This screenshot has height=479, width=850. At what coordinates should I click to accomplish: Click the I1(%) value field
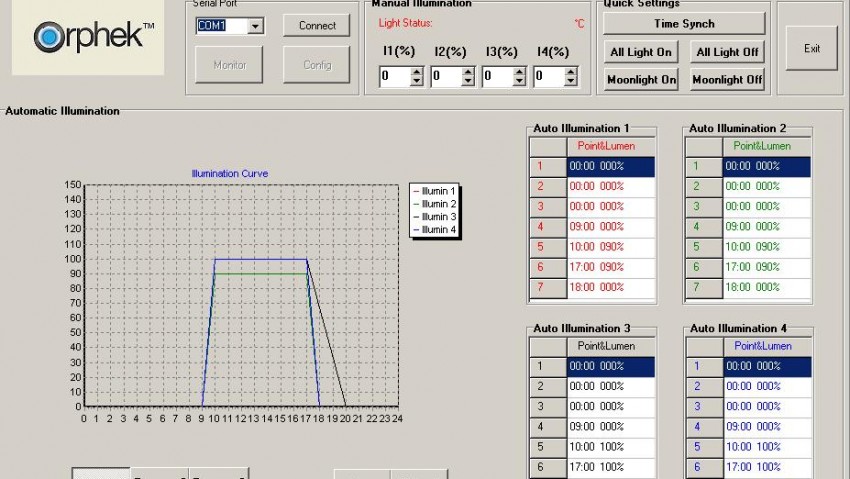pos(395,76)
